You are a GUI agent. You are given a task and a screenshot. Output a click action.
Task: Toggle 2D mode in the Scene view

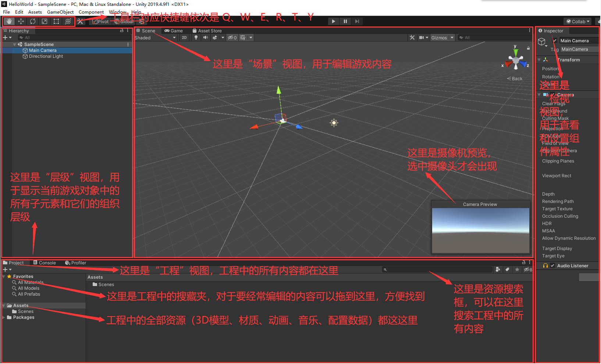pos(184,37)
